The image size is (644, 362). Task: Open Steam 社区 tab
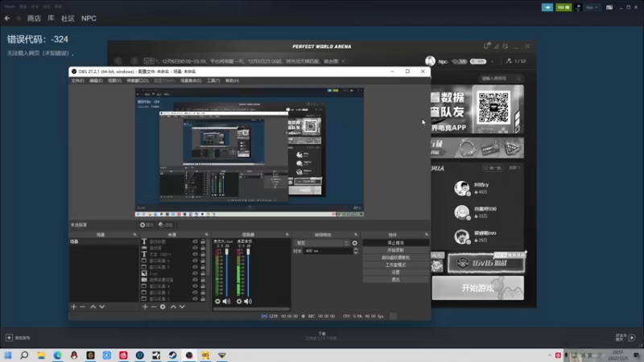pyautogui.click(x=68, y=19)
